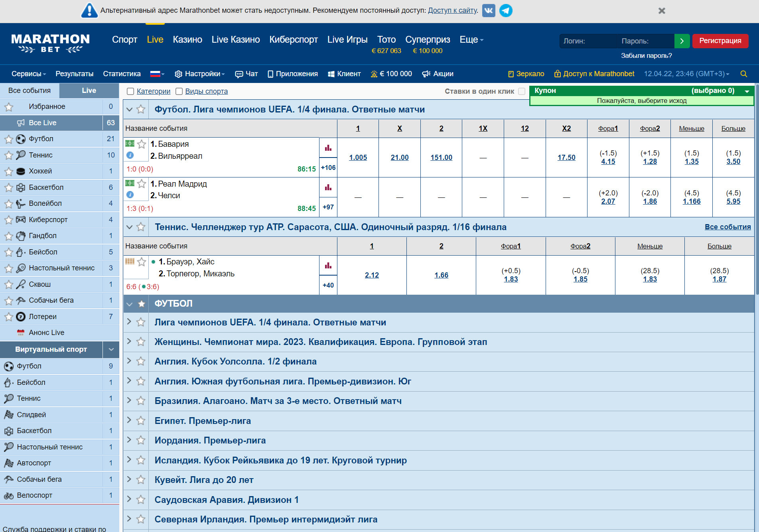
Task: Add Бавария match to favorites
Action: [x=142, y=144]
